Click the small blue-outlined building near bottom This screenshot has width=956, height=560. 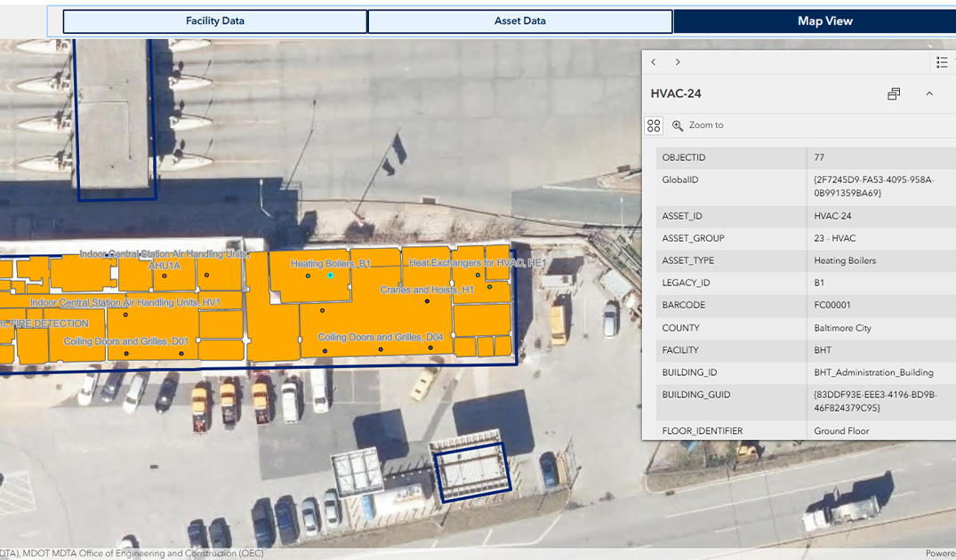(x=472, y=473)
